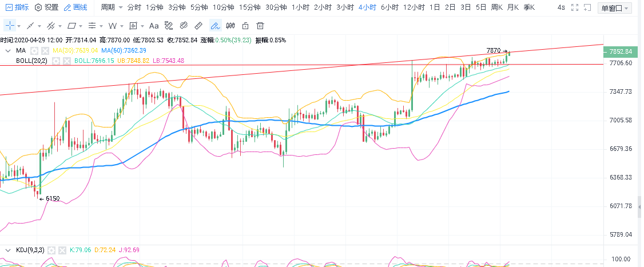Collapse the MA indicator chevron
644x267 pixels.
8,50
